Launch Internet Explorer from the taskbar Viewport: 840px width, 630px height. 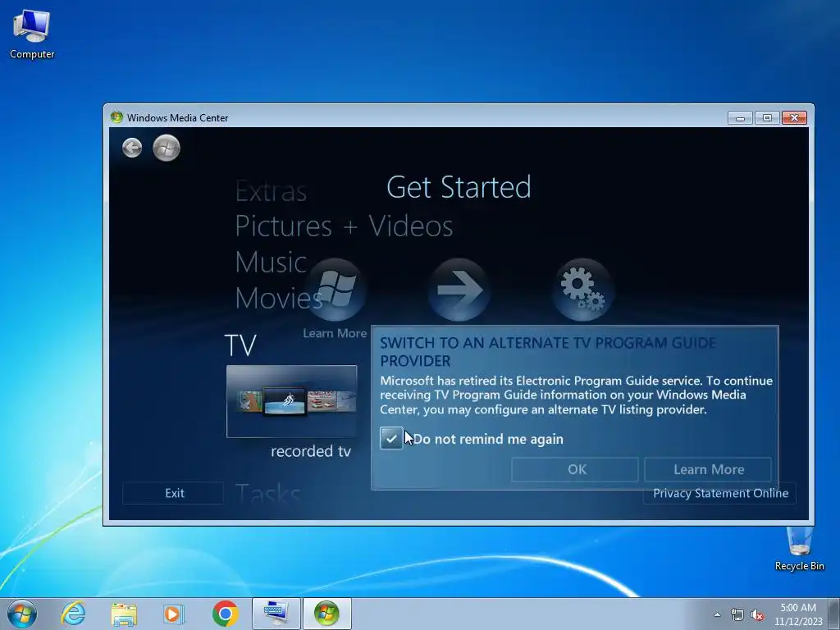click(x=73, y=614)
